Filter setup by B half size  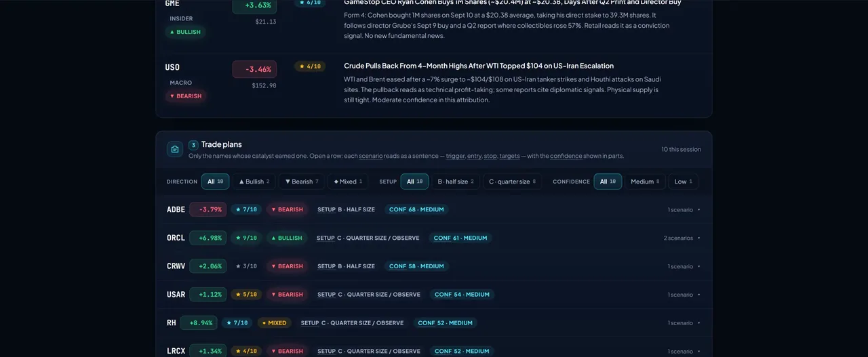[x=457, y=182]
